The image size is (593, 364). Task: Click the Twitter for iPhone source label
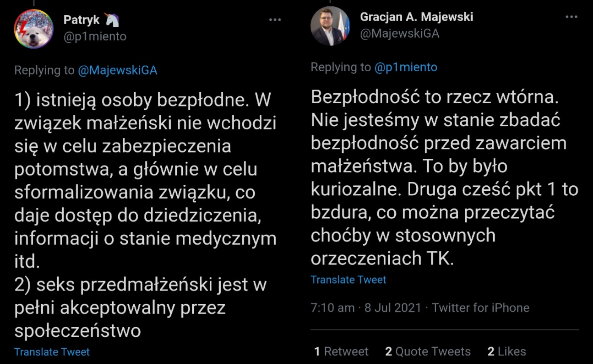[480, 308]
